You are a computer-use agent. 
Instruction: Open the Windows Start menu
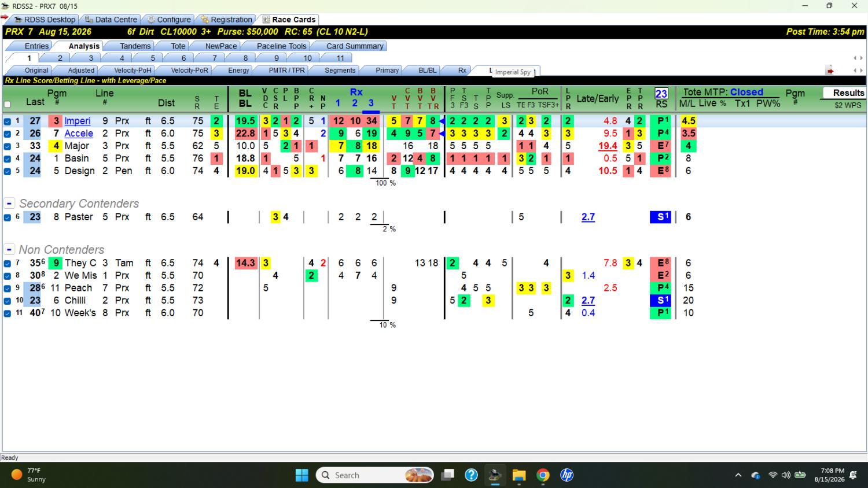[302, 475]
